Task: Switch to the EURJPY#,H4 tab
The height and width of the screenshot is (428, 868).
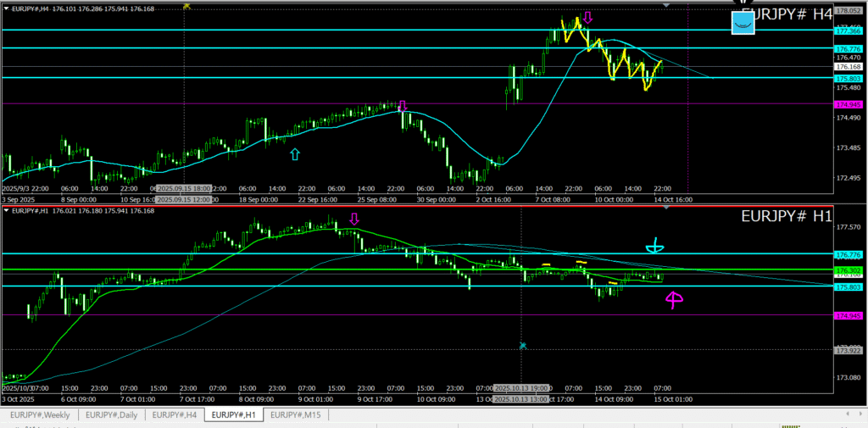Action: [175, 414]
